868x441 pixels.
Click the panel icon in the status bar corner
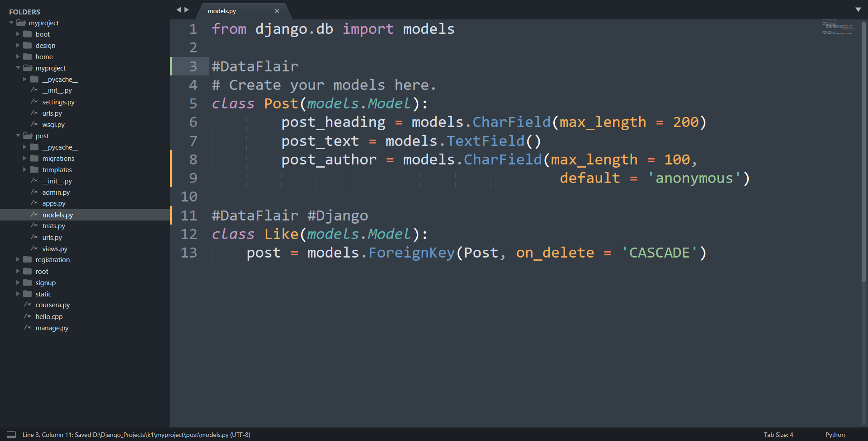(x=10, y=435)
